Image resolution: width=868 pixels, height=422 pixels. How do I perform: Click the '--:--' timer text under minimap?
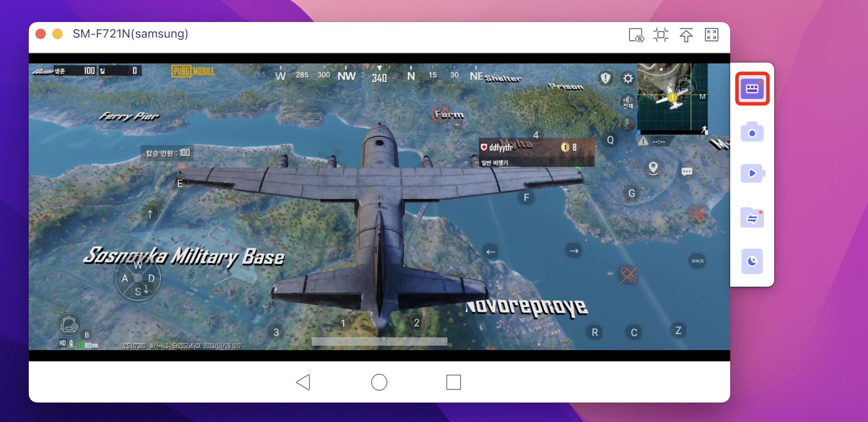[659, 142]
